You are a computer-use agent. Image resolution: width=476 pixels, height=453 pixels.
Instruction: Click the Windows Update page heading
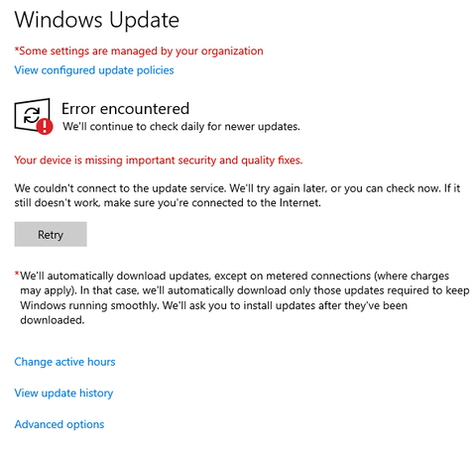click(97, 20)
